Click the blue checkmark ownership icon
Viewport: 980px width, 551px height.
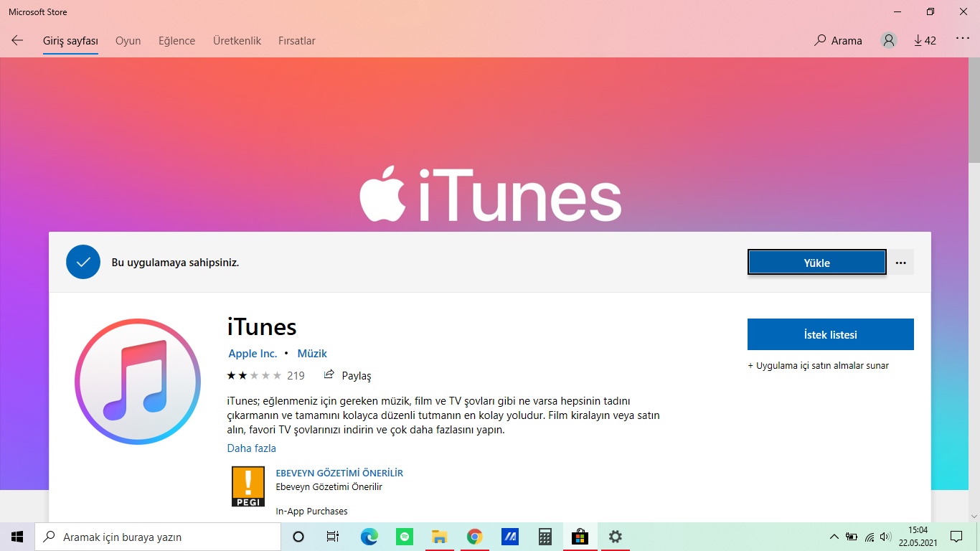83,262
